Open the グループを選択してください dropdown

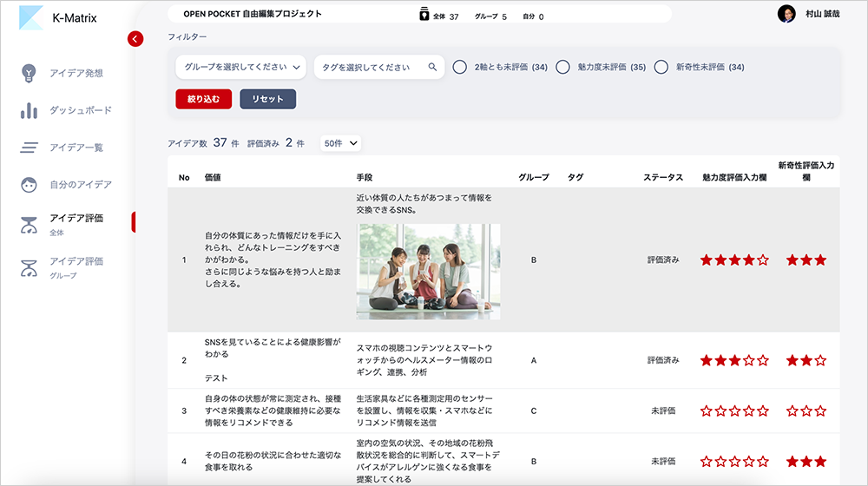click(x=241, y=67)
